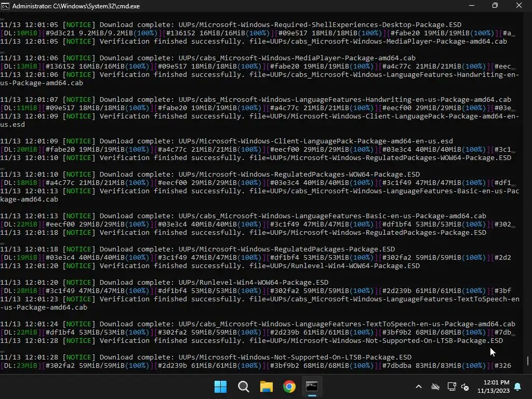532x399 pixels.
Task: Open the OneDrive cloud tray icon
Action: coord(435,387)
